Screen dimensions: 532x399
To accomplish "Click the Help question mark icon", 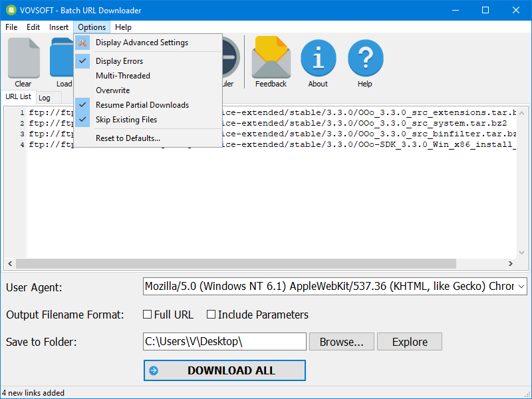I will click(365, 58).
